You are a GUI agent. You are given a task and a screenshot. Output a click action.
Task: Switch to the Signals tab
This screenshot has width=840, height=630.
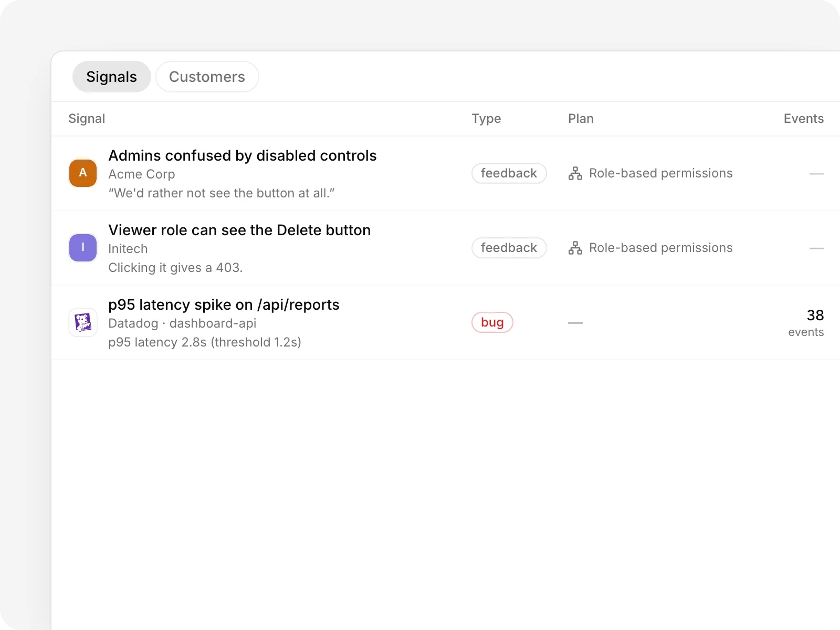pyautogui.click(x=111, y=77)
